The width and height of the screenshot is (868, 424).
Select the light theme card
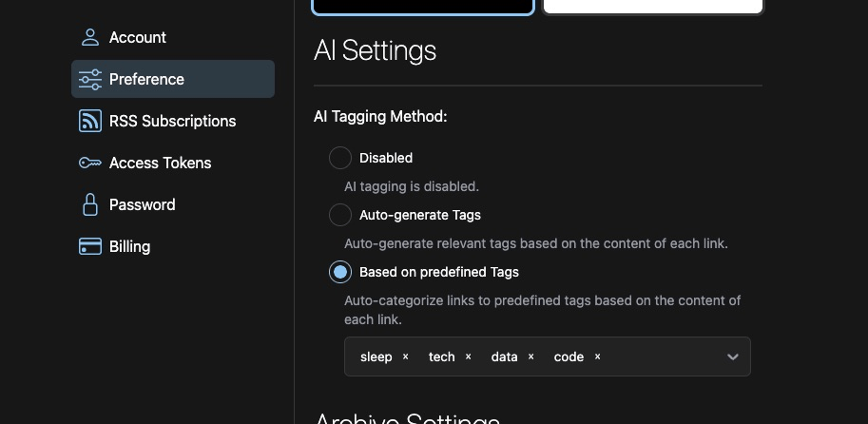pyautogui.click(x=653, y=6)
